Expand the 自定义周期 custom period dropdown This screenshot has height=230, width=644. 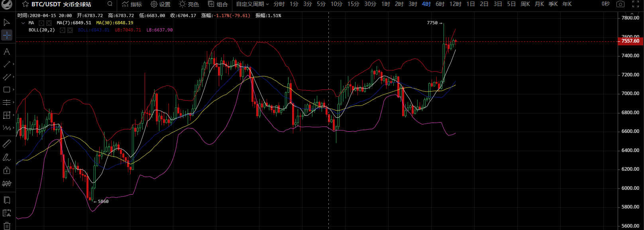coord(253,4)
